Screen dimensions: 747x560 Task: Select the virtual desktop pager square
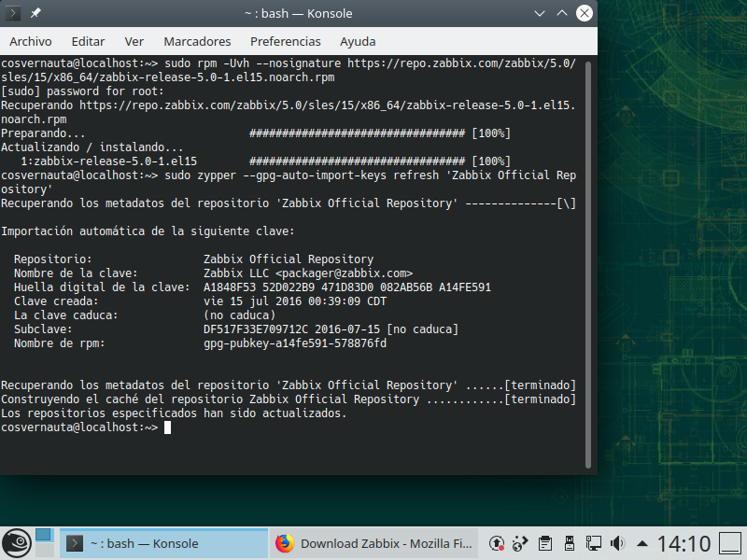43,534
